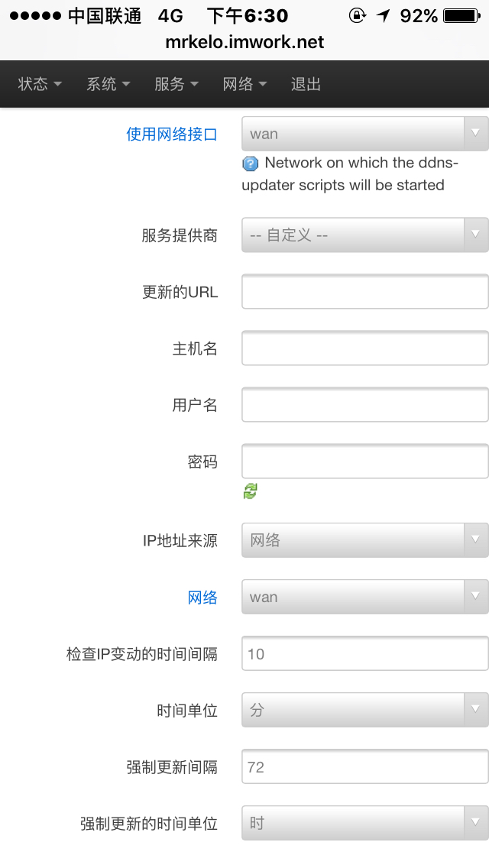Screen dimensions: 489x868
Task: Tap the location arrow status icon
Action: (383, 16)
